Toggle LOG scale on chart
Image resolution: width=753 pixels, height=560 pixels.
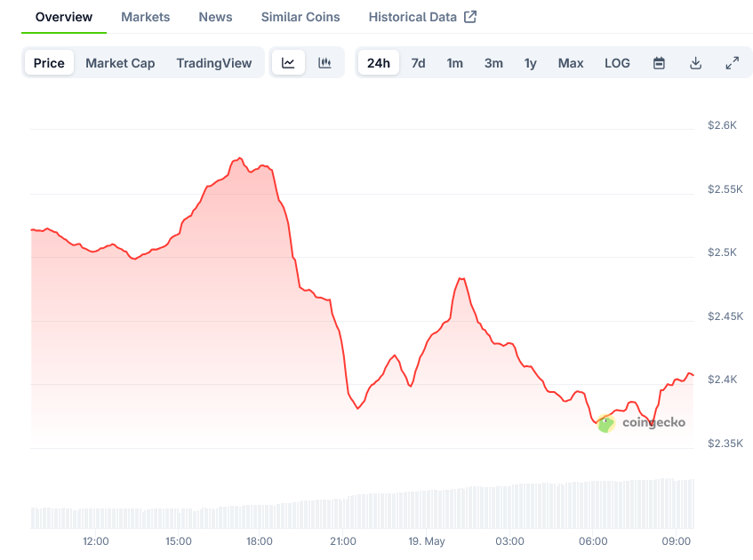(x=617, y=63)
